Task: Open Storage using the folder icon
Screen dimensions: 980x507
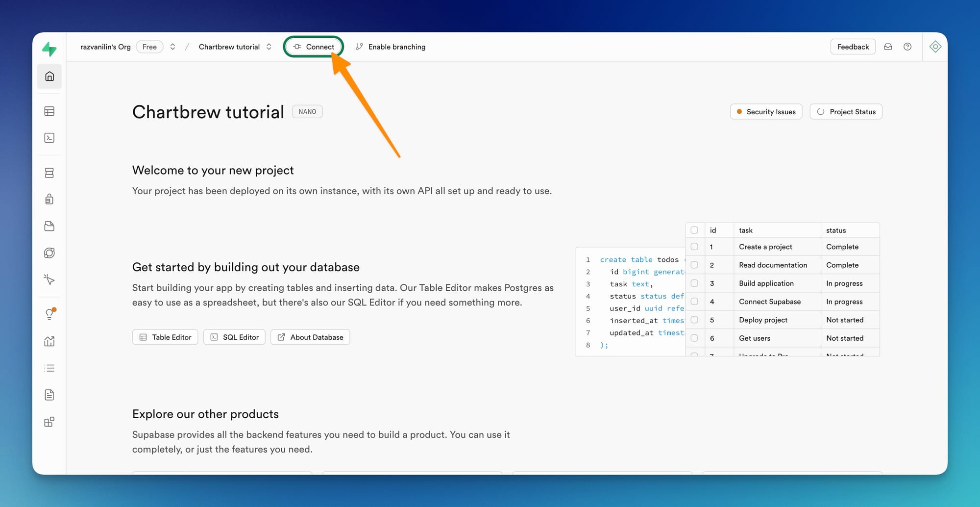Action: (x=49, y=226)
